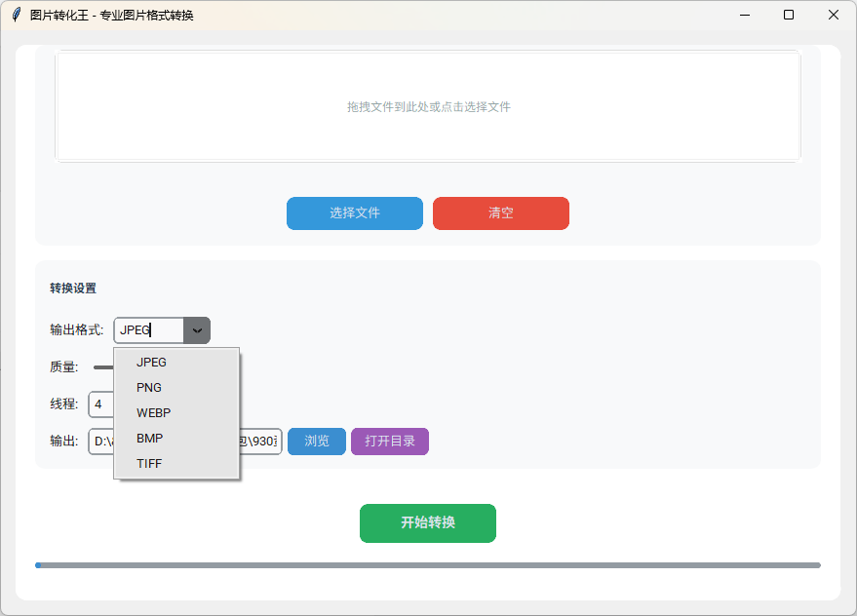The image size is (857, 616).
Task: Pick WEBP as the output format
Action: (153, 412)
